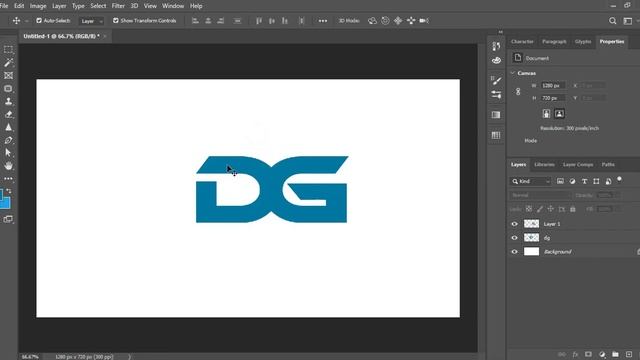
Task: Select the Eraser tool
Action: 8,114
